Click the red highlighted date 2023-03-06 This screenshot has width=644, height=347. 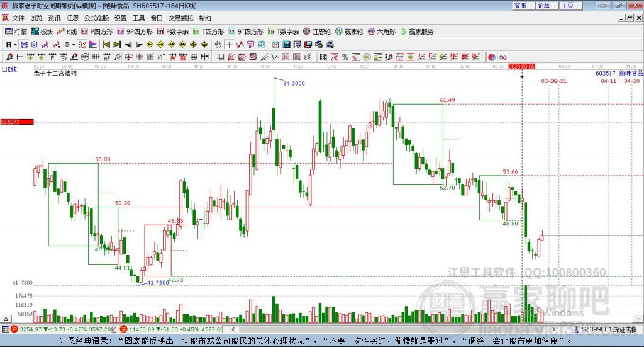coord(521,67)
